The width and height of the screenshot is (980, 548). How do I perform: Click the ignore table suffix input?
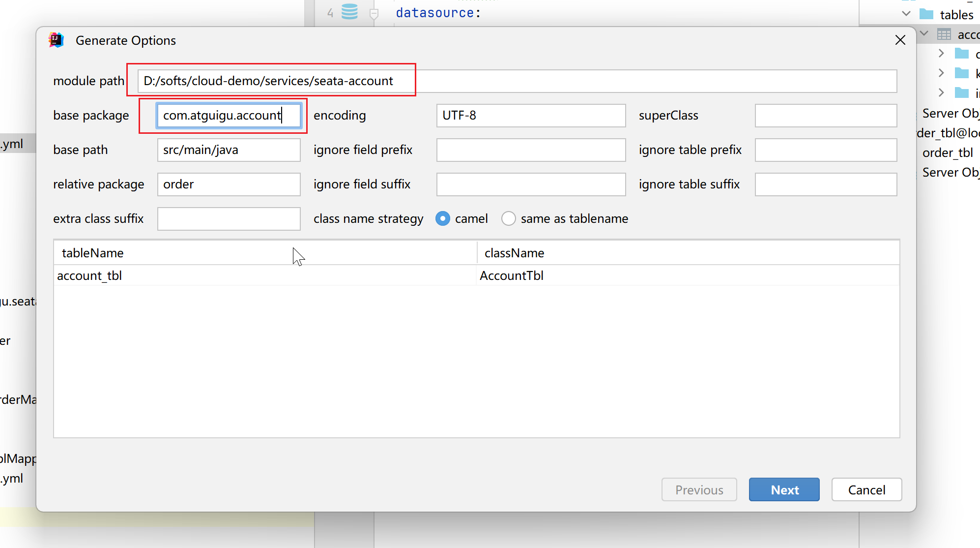[826, 184]
